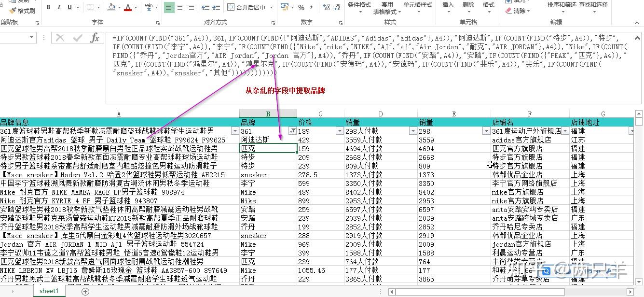Viewport: 644px width, 297px height.
Task: Open fill color dropdown arrow
Action: [x=119, y=8]
